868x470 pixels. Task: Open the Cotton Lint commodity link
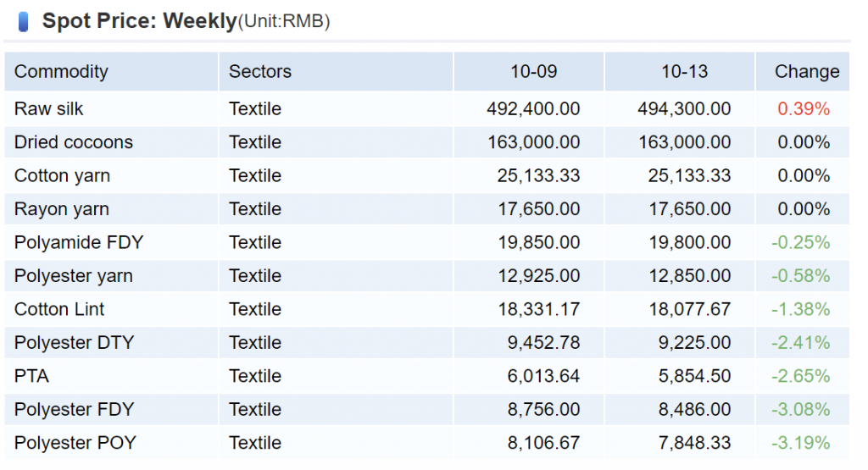[x=59, y=309]
